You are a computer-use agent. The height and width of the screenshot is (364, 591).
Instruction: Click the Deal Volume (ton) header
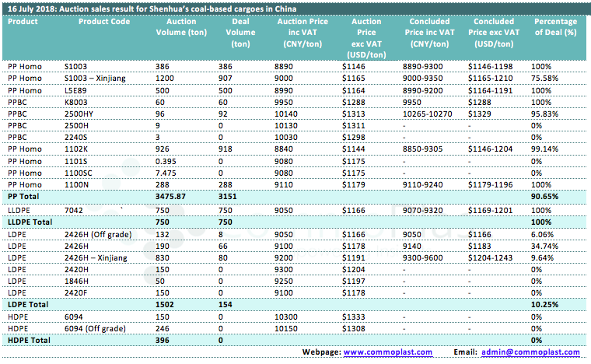click(240, 33)
